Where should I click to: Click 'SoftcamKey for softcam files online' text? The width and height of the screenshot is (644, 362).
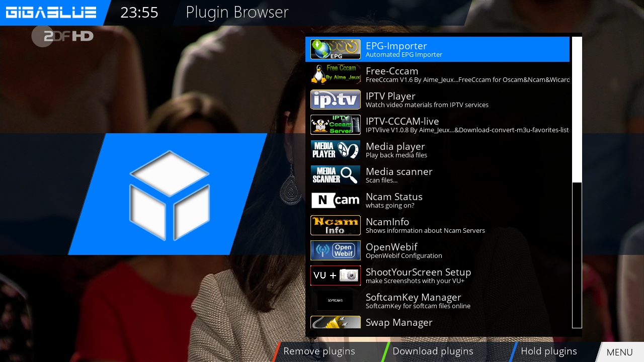coord(418,306)
